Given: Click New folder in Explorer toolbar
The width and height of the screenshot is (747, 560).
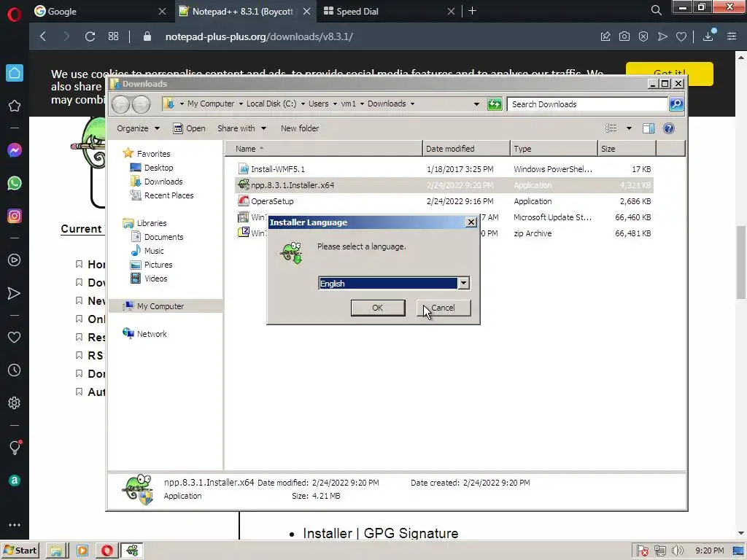Looking at the screenshot, I should 300,128.
